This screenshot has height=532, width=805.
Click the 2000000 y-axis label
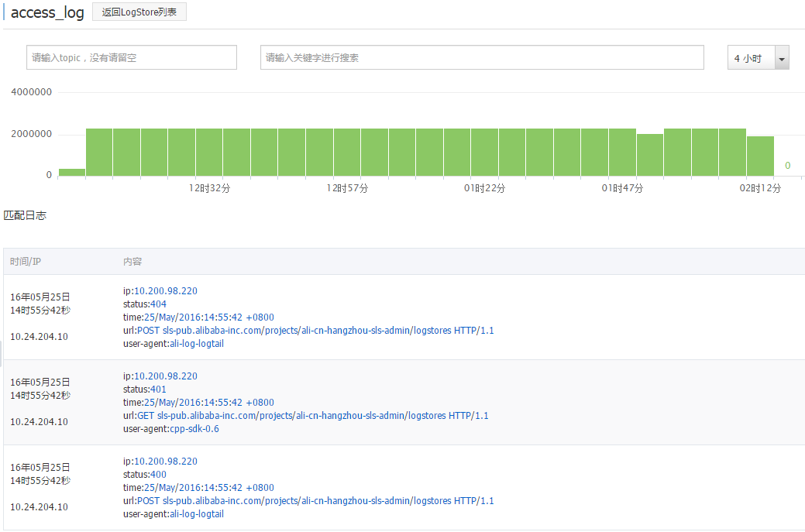(31, 134)
